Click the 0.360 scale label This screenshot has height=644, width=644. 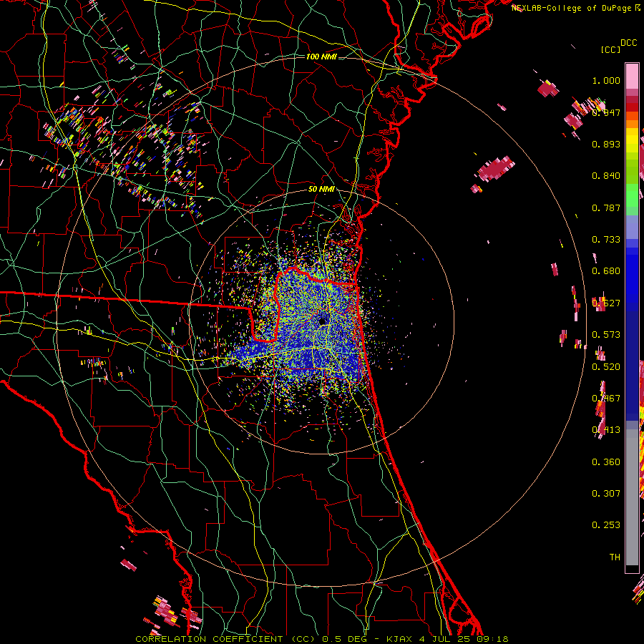coord(606,462)
